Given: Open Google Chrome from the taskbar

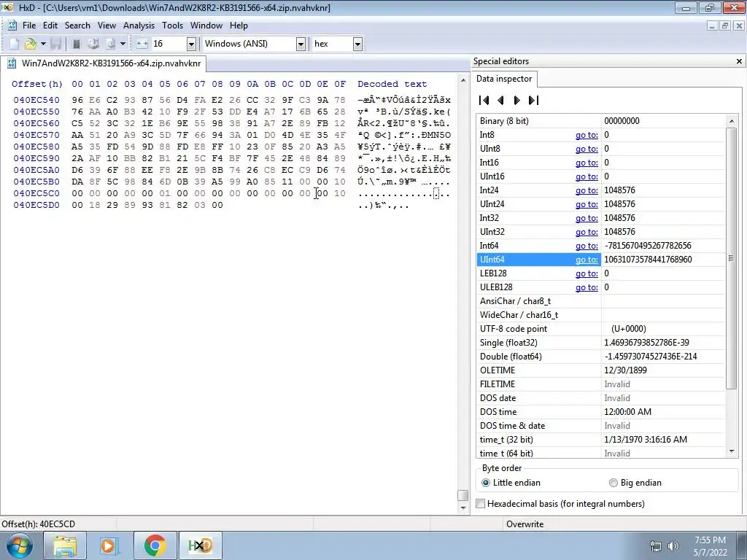Looking at the screenshot, I should pos(155,545).
